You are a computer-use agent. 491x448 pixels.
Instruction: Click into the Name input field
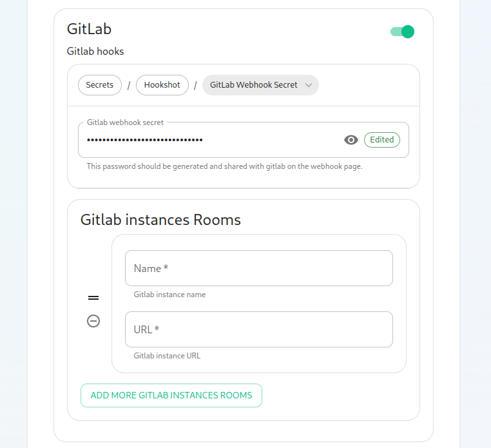point(259,268)
